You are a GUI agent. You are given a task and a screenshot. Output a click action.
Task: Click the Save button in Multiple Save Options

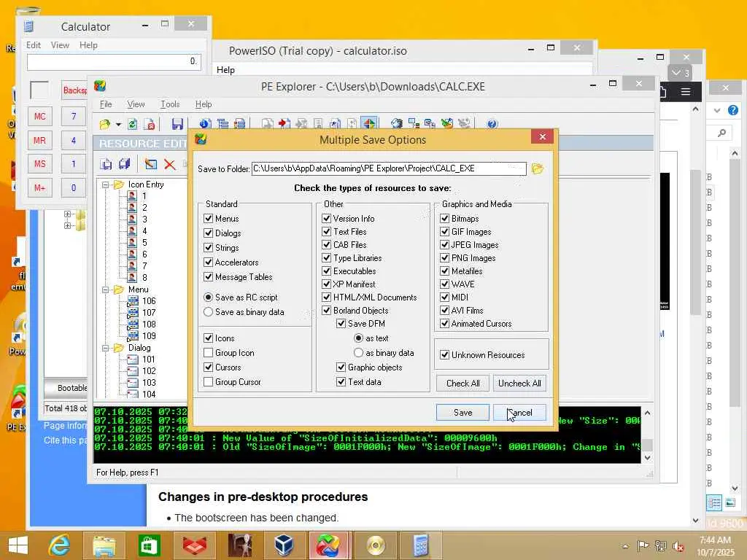462,413
